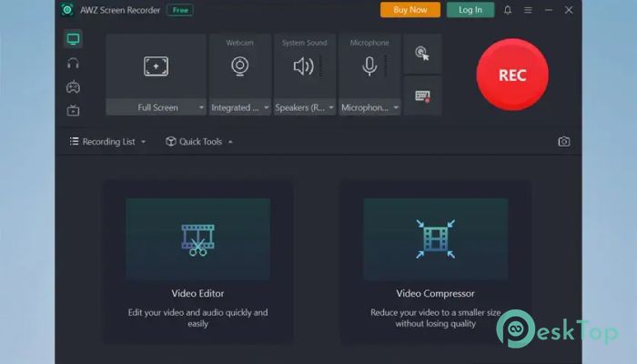This screenshot has height=364, width=637.
Task: Start recording with the REC button
Action: 512,75
